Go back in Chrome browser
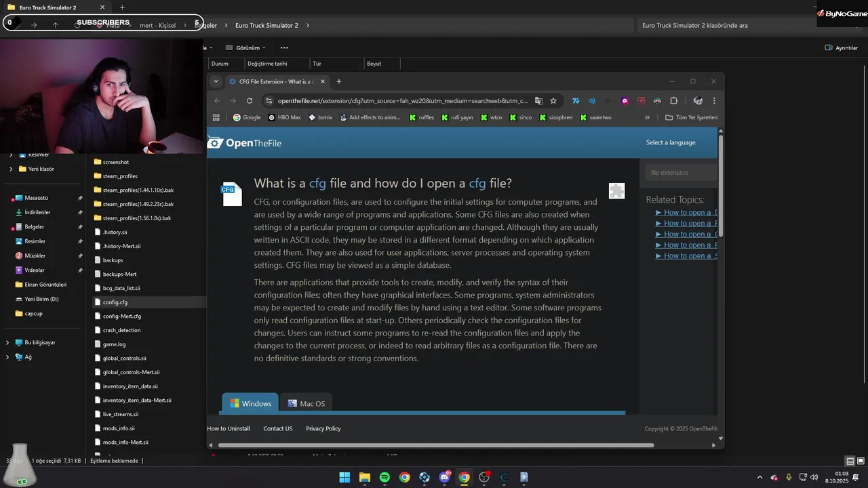868x488 pixels. 217,101
